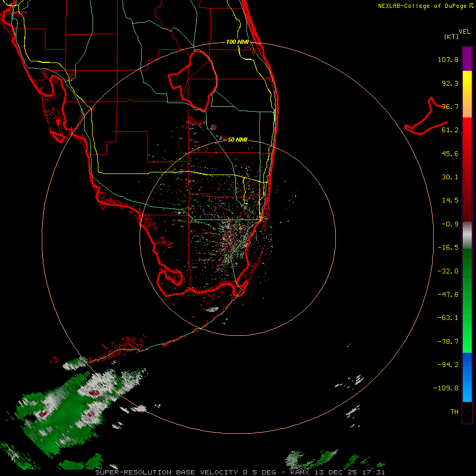Image resolution: width=476 pixels, height=476 pixels.
Task: Click the gray near-zero segment of the color bar
Action: coord(467,235)
